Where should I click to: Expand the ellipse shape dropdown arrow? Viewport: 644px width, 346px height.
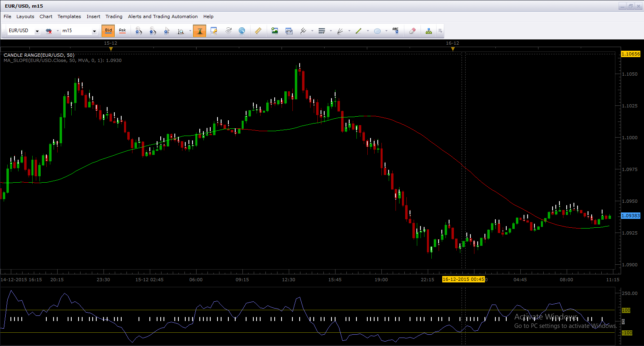tap(386, 31)
